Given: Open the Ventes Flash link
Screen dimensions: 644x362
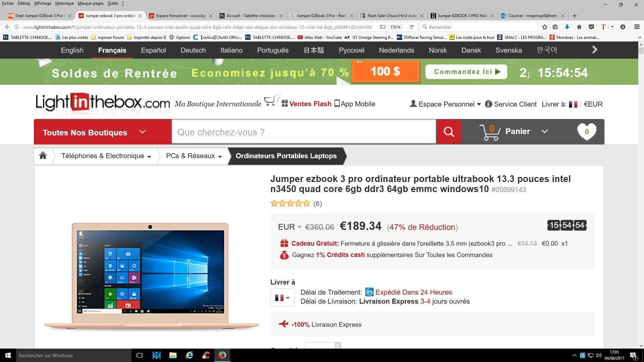Looking at the screenshot, I should pos(310,104).
